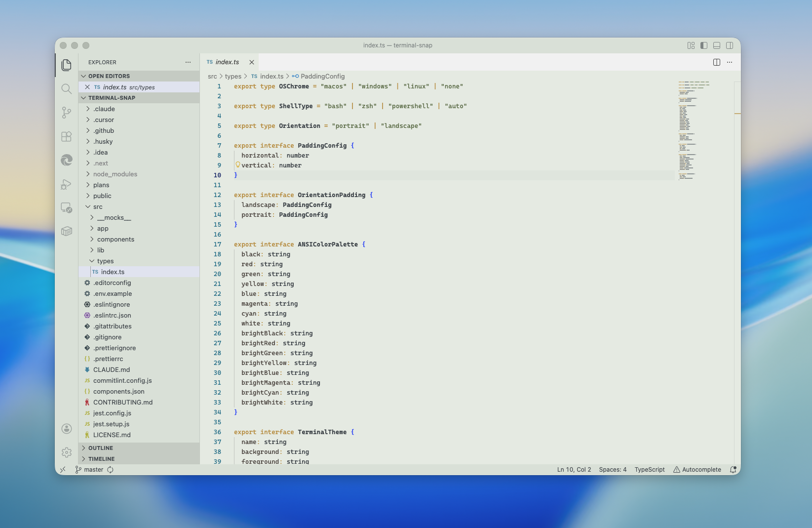Open commitlint.config.js file
This screenshot has width=812, height=528.
pos(139,380)
